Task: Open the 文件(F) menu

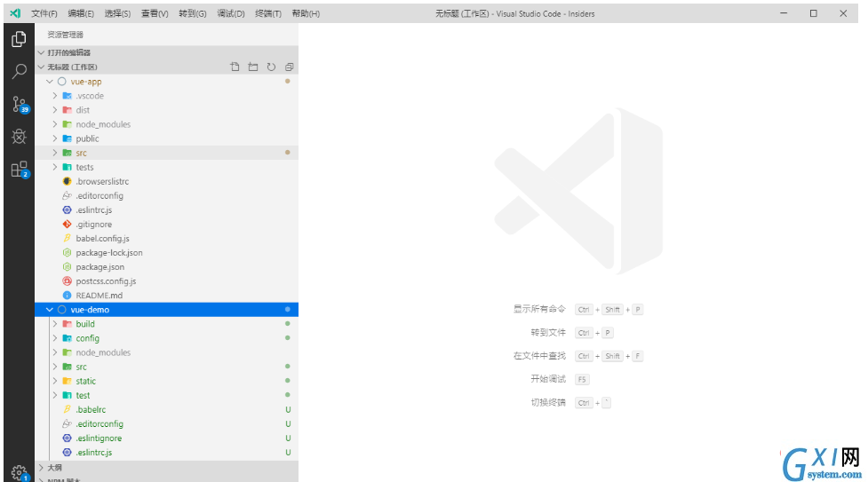Action: point(44,13)
